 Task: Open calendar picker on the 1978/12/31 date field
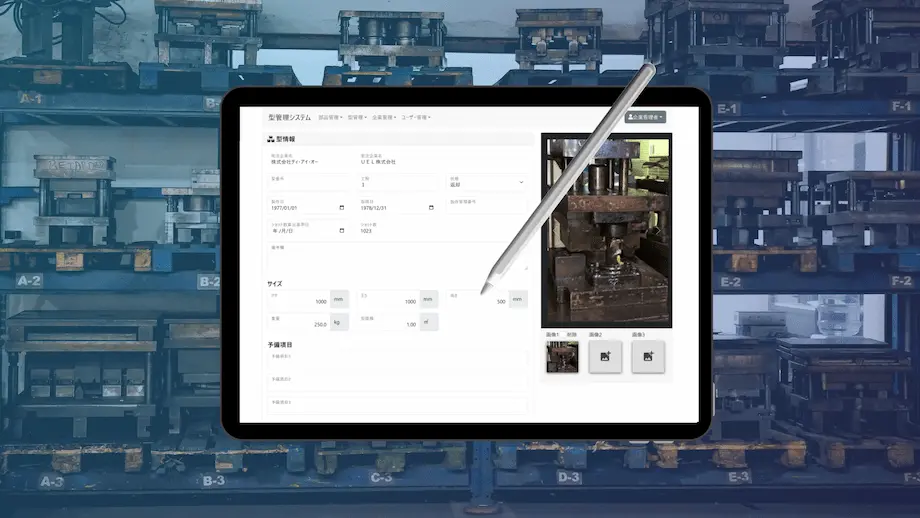point(431,208)
